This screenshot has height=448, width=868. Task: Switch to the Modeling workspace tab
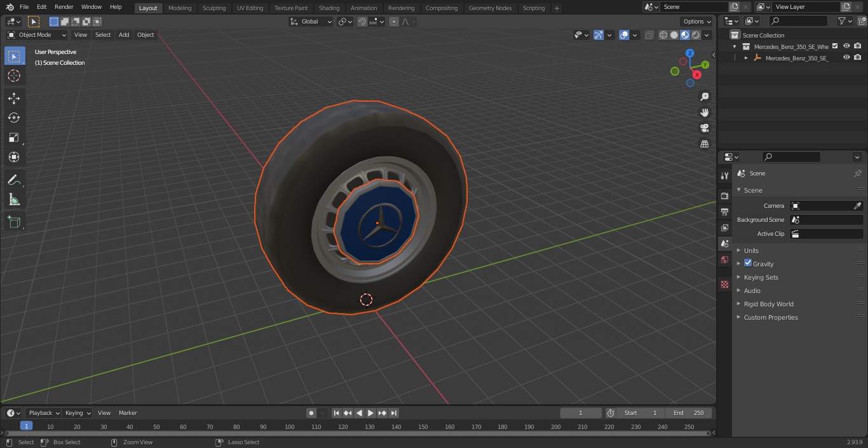click(x=180, y=8)
